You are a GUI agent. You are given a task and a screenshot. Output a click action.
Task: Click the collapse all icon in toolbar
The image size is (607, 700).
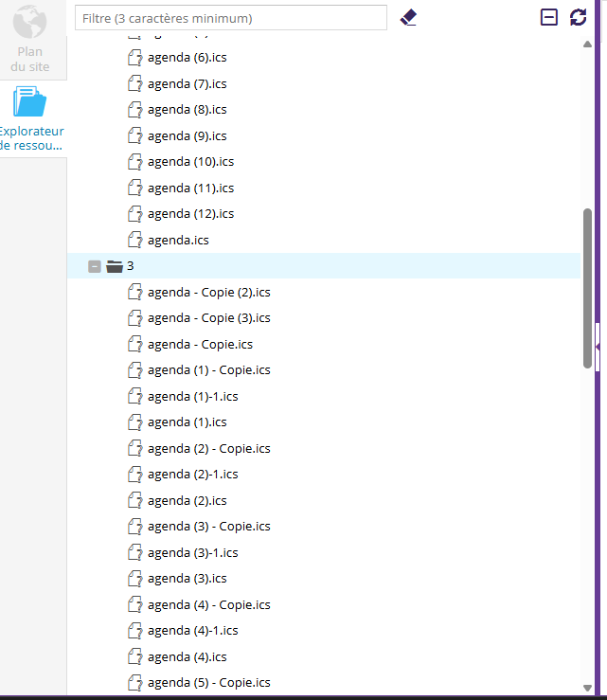tap(549, 17)
